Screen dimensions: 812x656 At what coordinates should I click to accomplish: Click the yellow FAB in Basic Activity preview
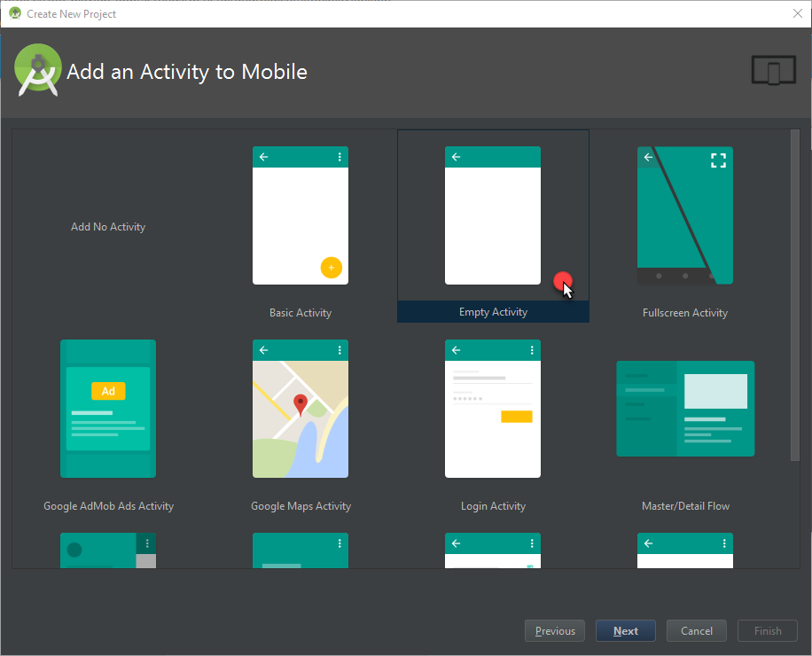click(331, 268)
